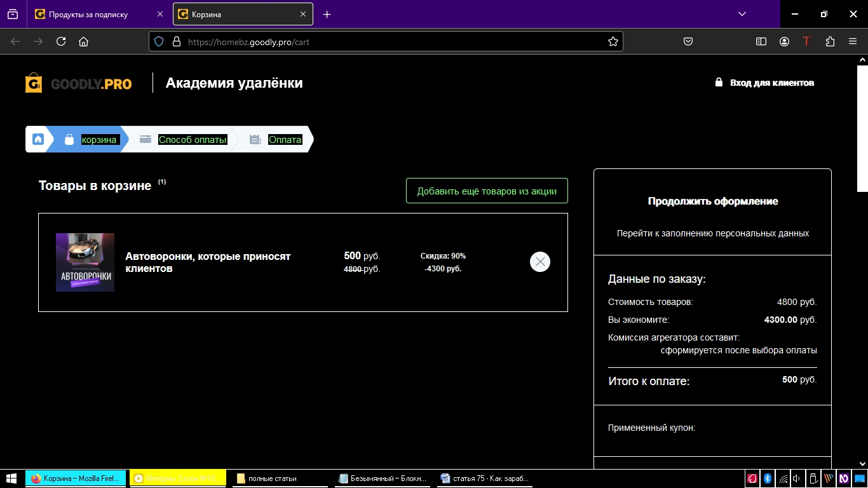Open the Firefox account menu
Screen dimensions: 868x488
(x=784, y=41)
